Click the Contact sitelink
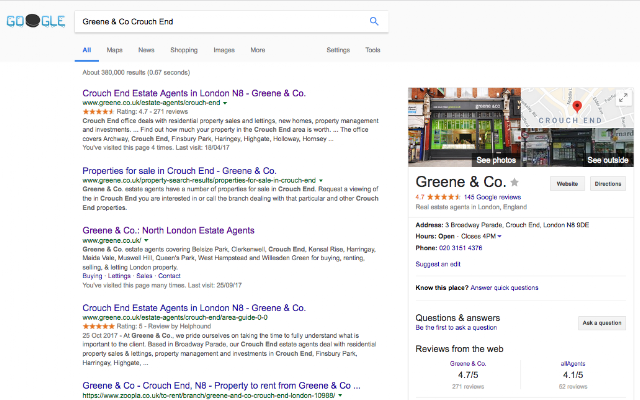The width and height of the screenshot is (640, 400). pos(169,276)
